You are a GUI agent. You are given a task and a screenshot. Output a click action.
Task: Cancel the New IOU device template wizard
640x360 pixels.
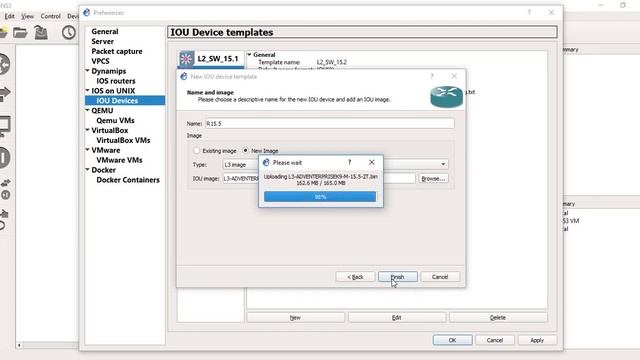click(x=440, y=277)
